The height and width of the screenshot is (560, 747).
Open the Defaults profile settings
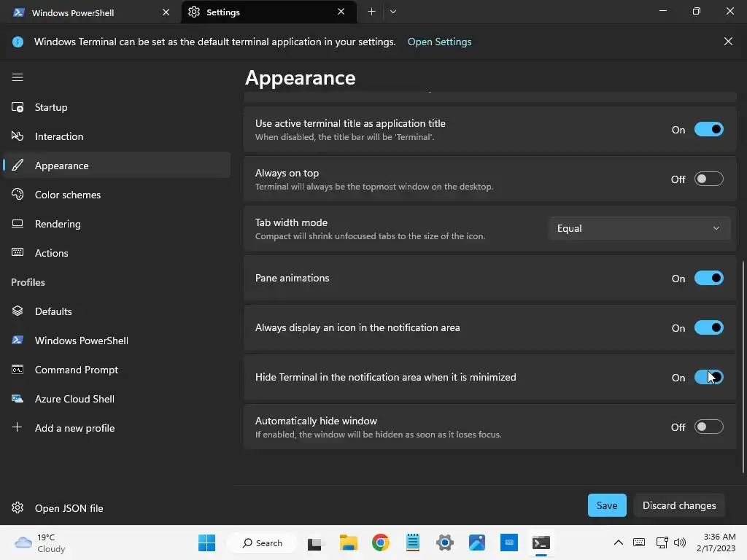pyautogui.click(x=117, y=311)
